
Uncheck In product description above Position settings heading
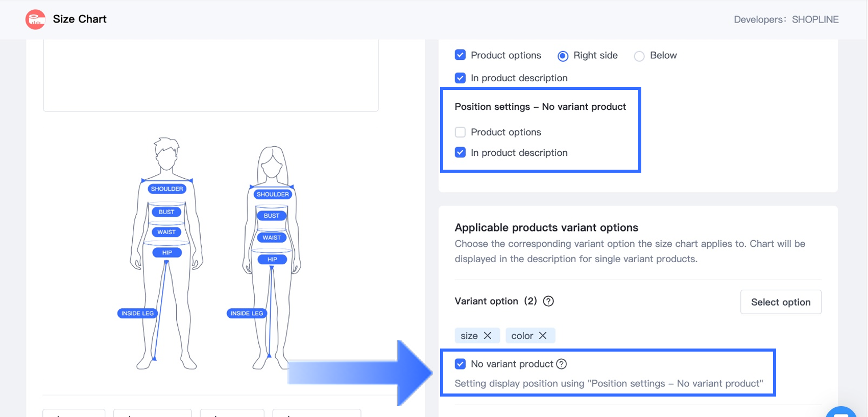tap(460, 78)
